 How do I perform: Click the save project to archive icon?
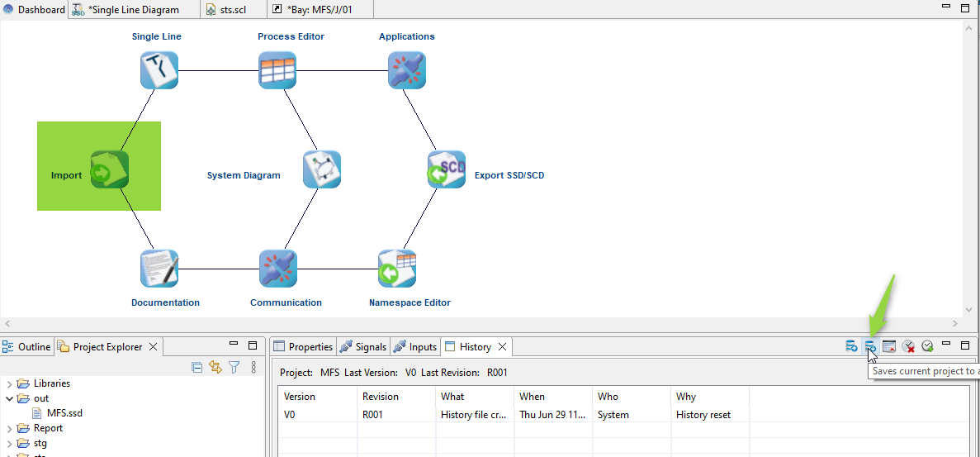tap(870, 346)
